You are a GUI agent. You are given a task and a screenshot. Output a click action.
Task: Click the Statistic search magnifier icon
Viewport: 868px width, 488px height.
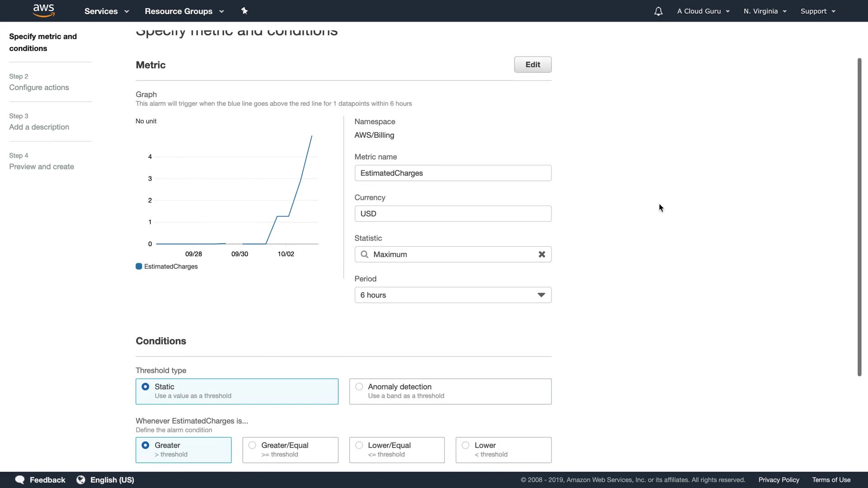tap(364, 254)
